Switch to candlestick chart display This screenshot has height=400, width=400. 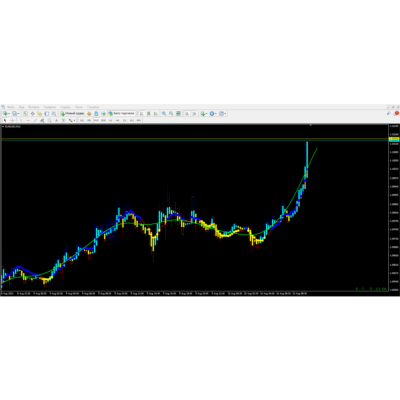pos(148,114)
